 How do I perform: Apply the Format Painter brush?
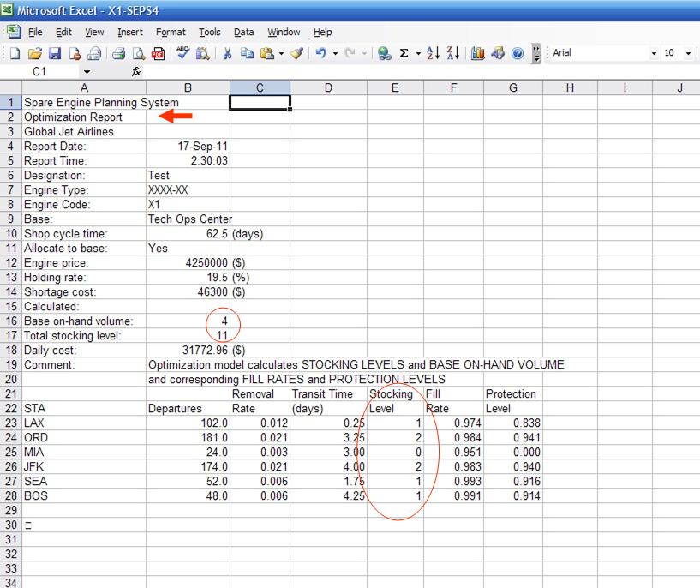point(296,53)
